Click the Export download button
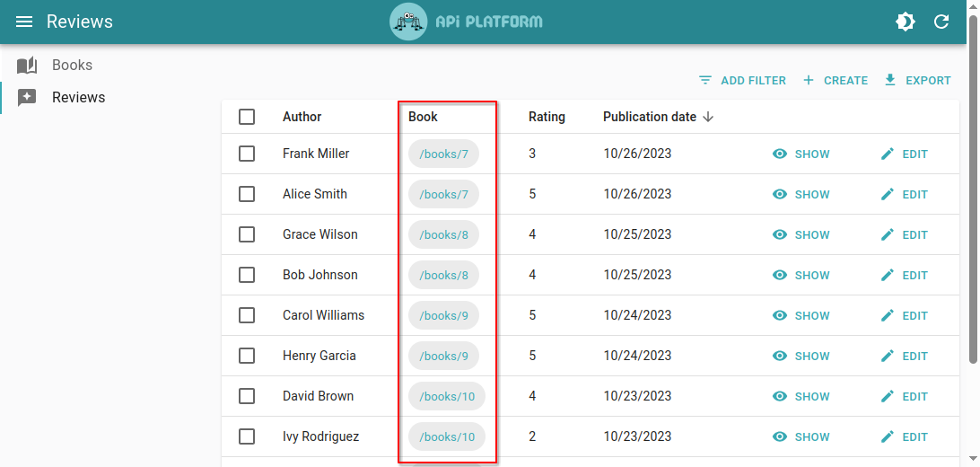Viewport: 980px width, 467px height. [x=917, y=80]
